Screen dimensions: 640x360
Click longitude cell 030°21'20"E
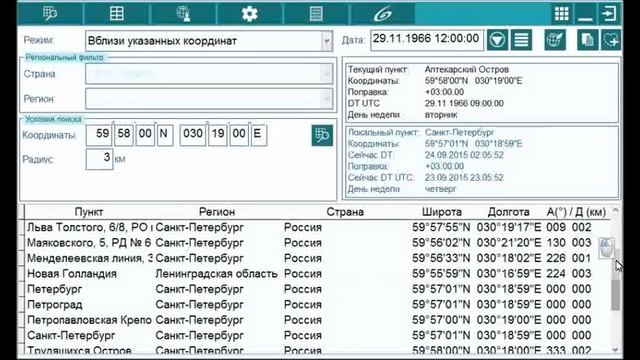point(509,243)
